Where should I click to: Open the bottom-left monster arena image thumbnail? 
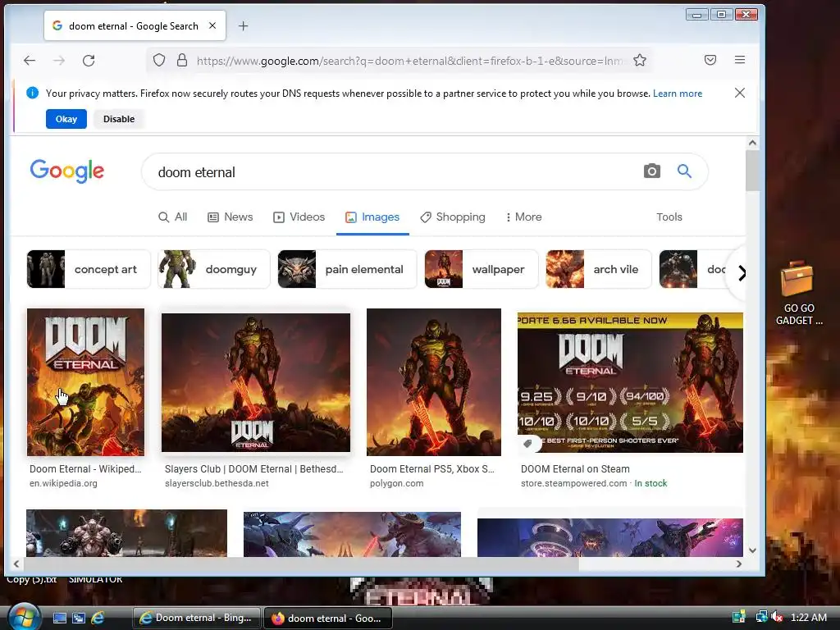tap(126, 533)
